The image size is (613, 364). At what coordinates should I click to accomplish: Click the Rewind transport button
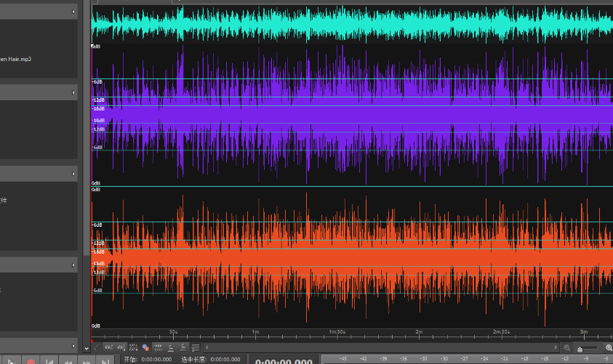click(x=68, y=361)
